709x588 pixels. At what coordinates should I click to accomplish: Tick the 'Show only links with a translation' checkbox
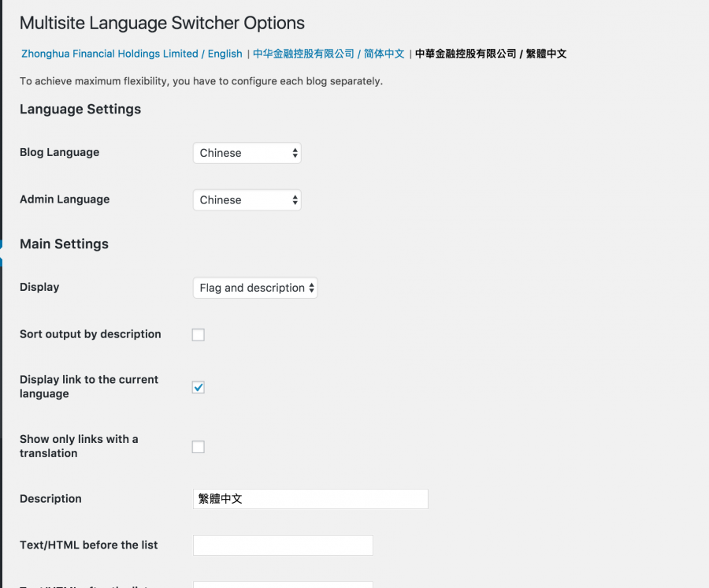tap(199, 447)
